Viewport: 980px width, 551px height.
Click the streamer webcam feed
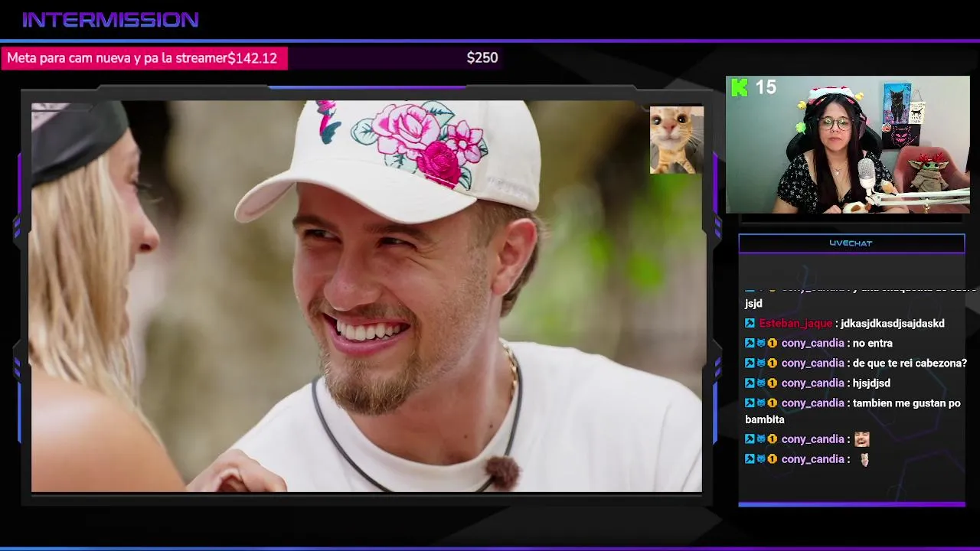coord(848,144)
